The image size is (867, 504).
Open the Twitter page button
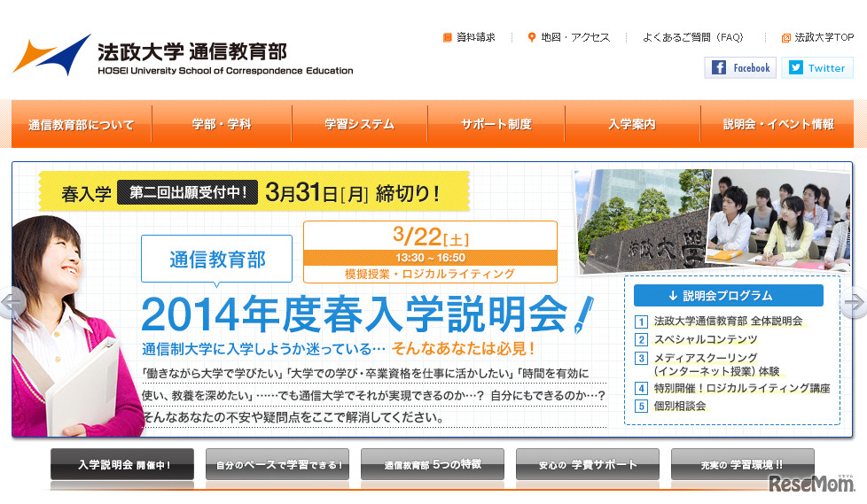click(x=816, y=68)
